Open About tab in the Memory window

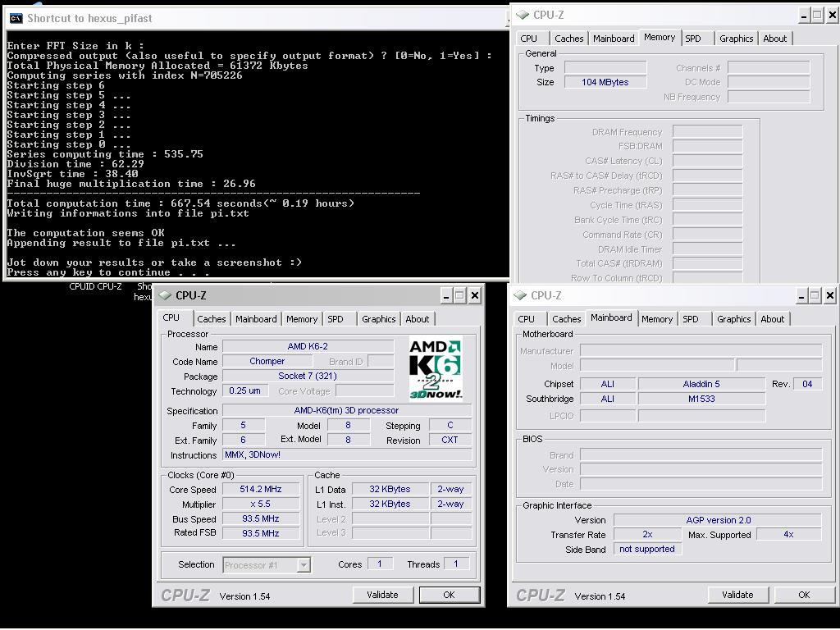775,39
